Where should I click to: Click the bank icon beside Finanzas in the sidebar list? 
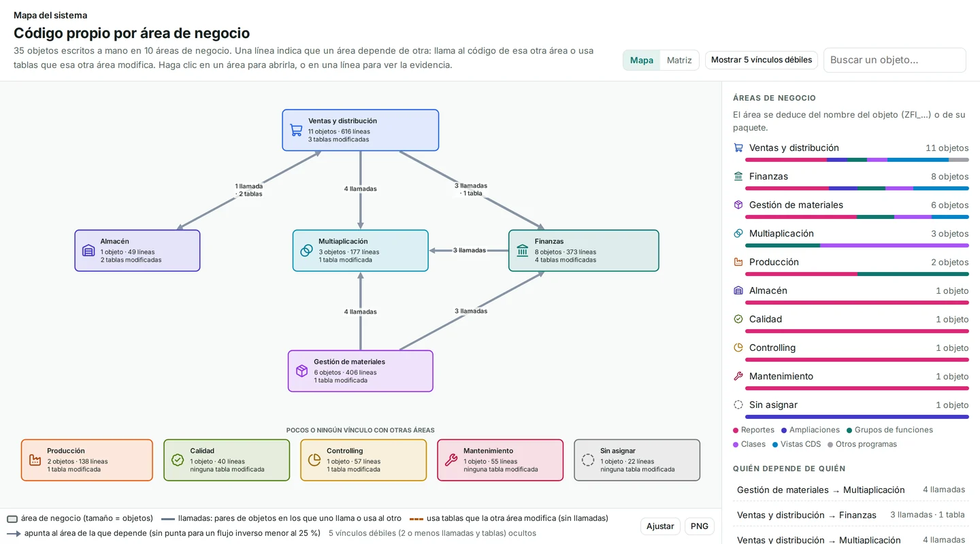[x=738, y=176]
